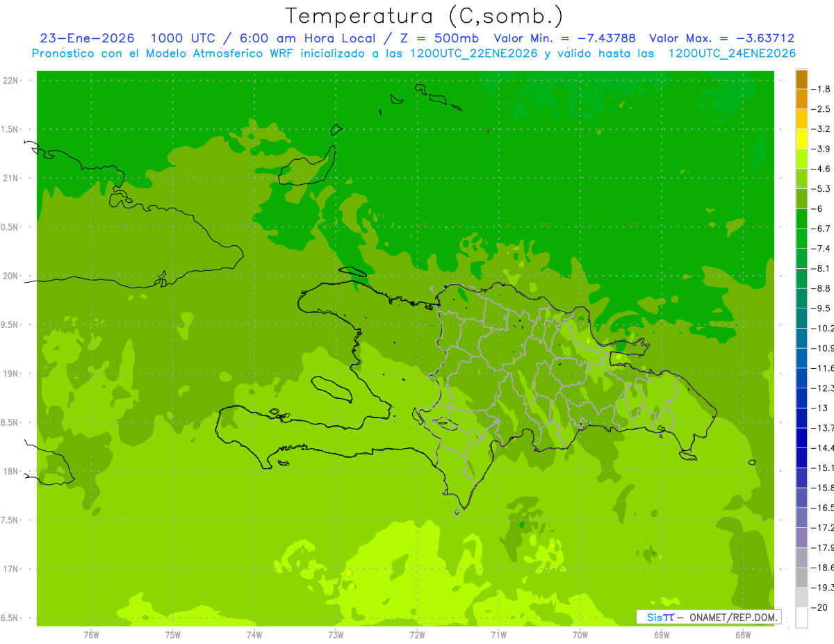Pick teal legend swatch between -9.5 and -10.2
This screenshot has width=834, height=644.
[801, 318]
